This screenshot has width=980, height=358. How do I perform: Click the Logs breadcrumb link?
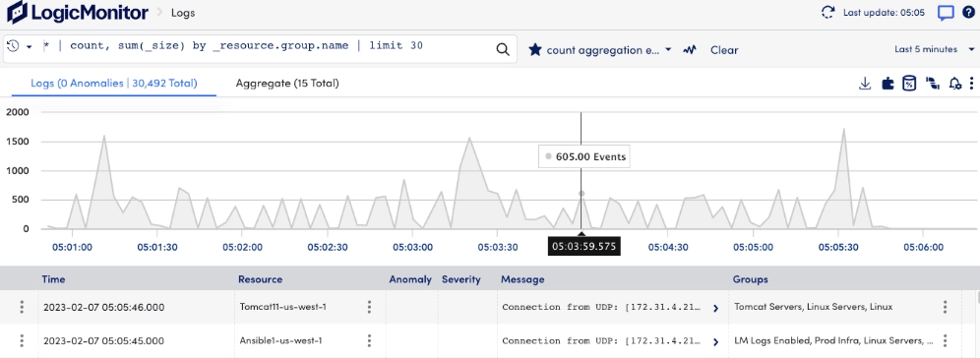[x=183, y=12]
